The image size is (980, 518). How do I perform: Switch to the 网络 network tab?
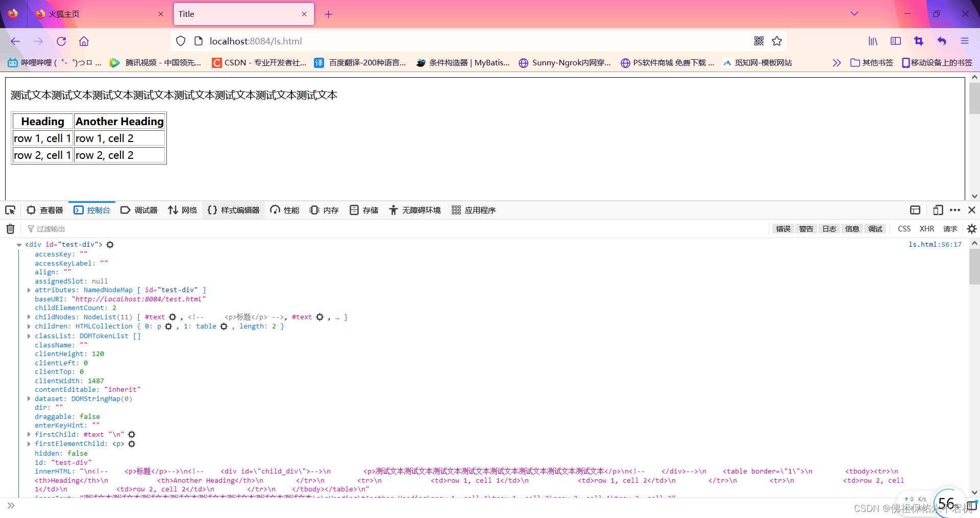[x=183, y=210]
